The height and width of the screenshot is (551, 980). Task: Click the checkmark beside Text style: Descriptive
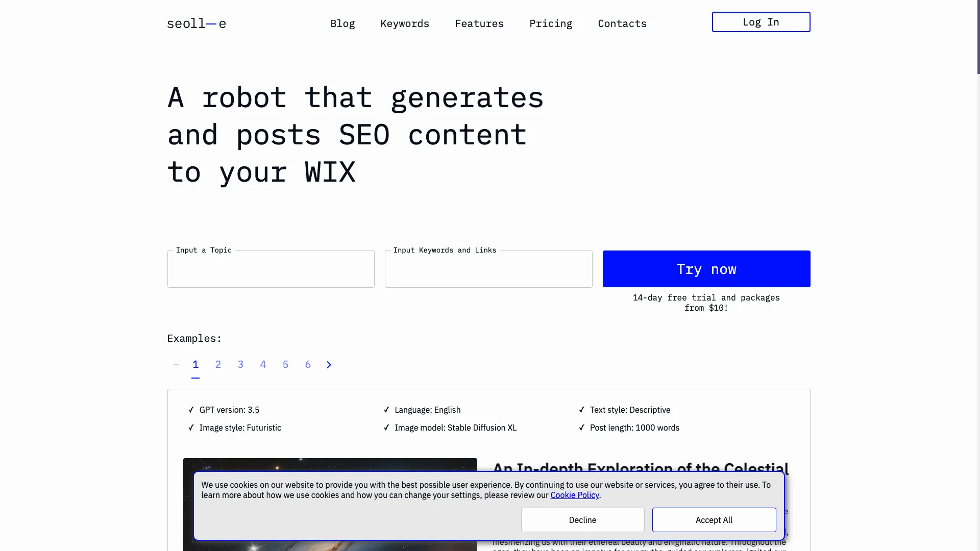[582, 410]
